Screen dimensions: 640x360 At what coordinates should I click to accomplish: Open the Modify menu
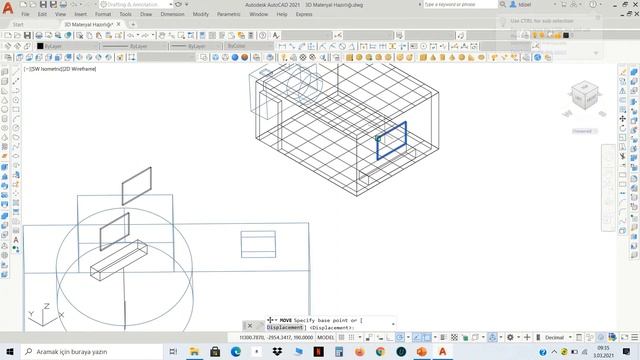coord(200,14)
